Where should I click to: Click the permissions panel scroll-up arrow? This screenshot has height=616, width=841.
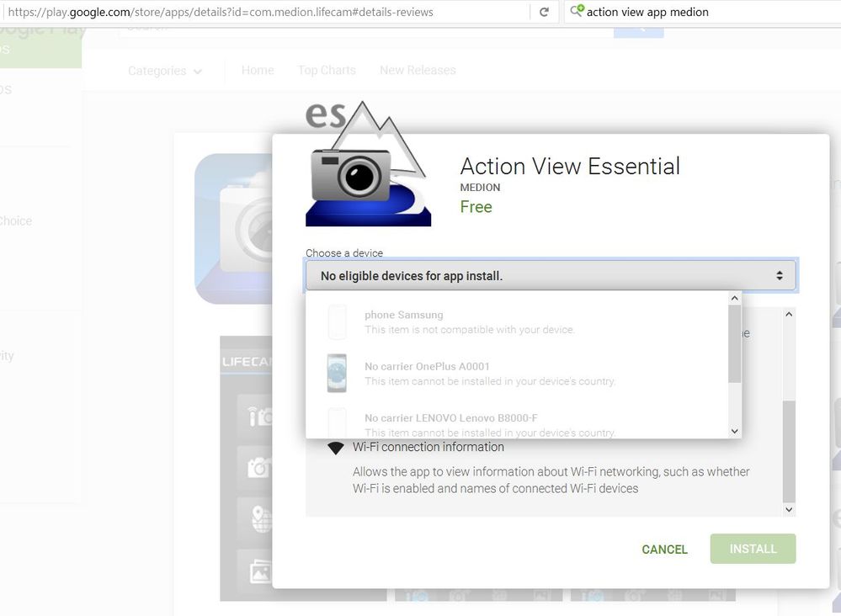tap(789, 314)
